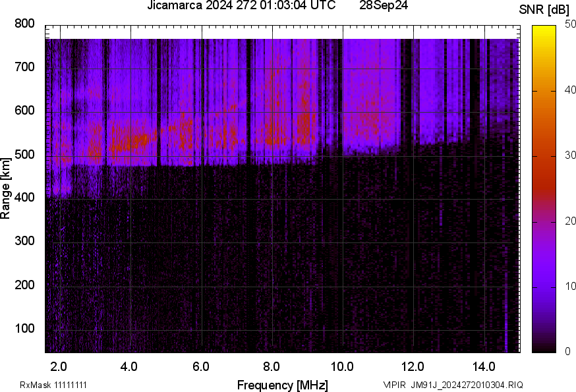Click the 2.0 tick on the frequency axis
Image resolution: width=576 pixels, height=392 pixels.
tap(59, 366)
